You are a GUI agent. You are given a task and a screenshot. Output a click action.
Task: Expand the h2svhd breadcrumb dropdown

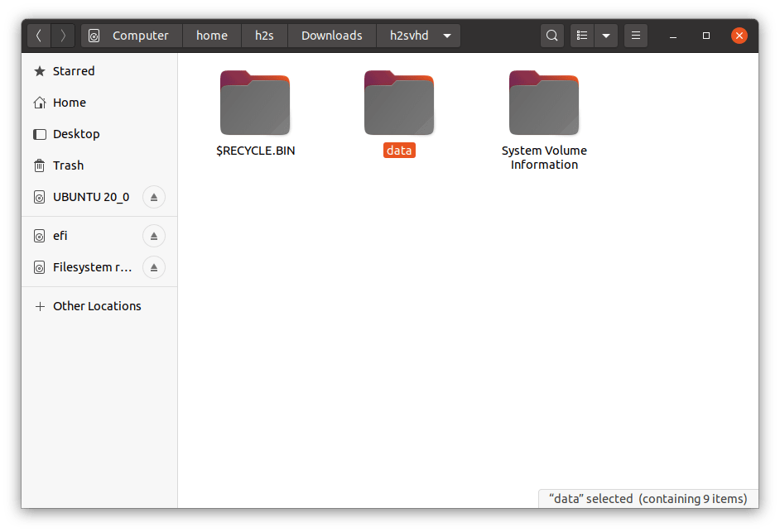[x=446, y=36]
